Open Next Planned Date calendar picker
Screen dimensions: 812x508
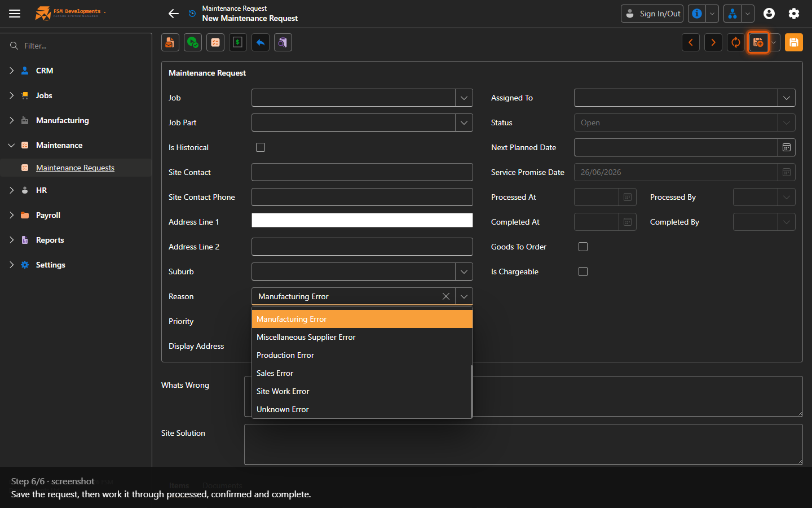tap(787, 147)
